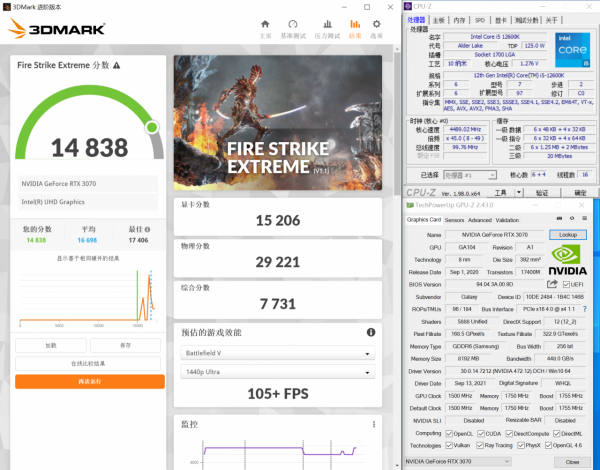Select the 处理器 tab in CPU-Z
600x470 pixels.
point(416,20)
